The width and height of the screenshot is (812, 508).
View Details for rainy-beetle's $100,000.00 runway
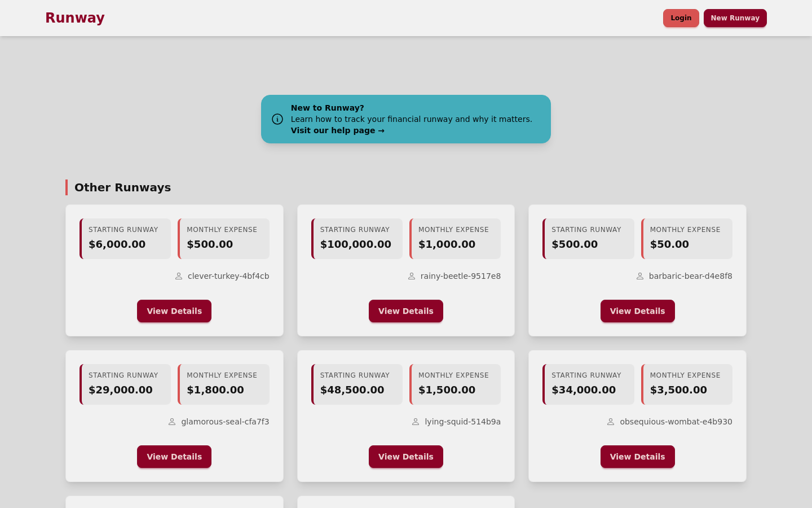pyautogui.click(x=406, y=311)
